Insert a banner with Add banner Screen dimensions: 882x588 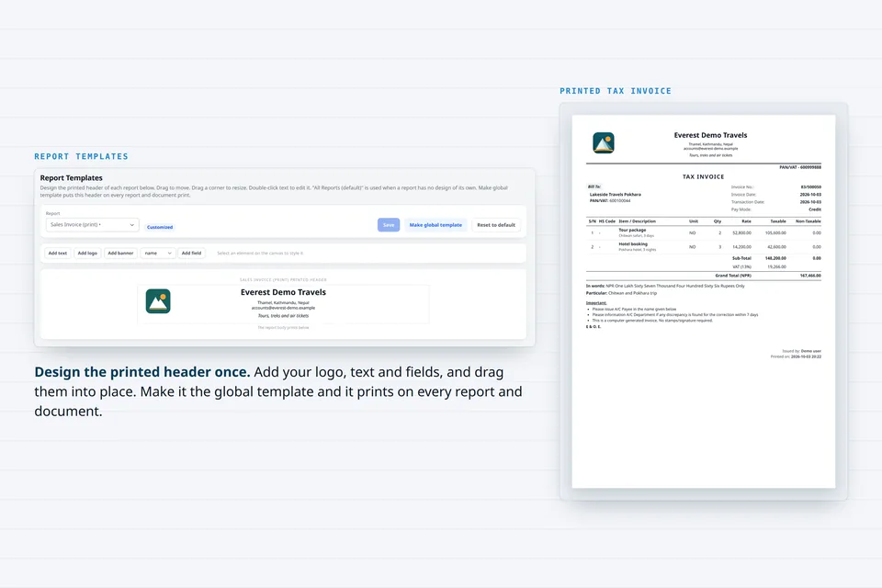pos(120,254)
